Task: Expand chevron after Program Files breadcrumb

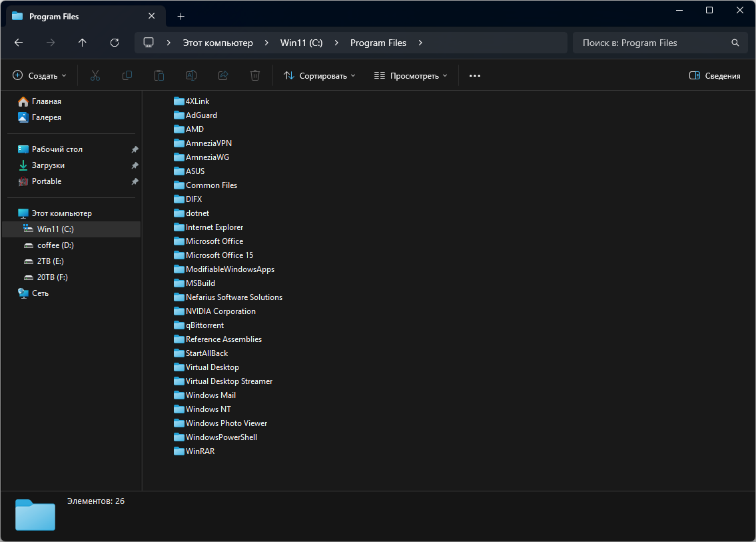Action: 420,43
